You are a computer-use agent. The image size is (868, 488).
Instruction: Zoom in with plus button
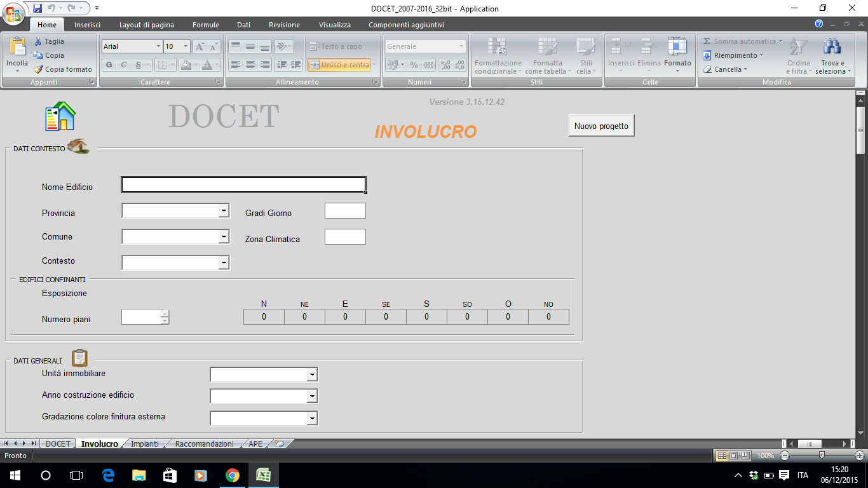(x=860, y=456)
